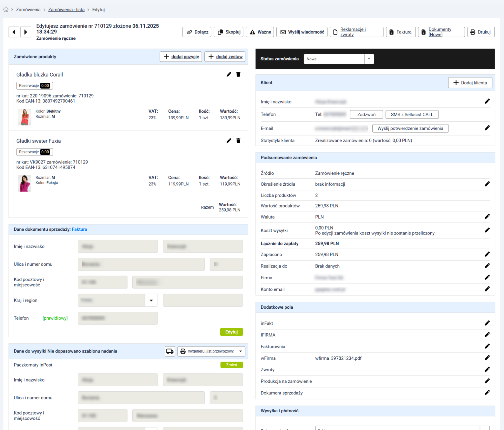Open the Status zamówienia dropdown
Viewport: 504px width, 430px height.
pyautogui.click(x=339, y=59)
